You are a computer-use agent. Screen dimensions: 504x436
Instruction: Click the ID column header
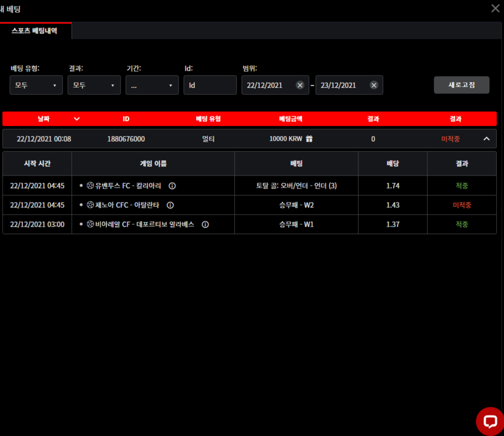126,119
